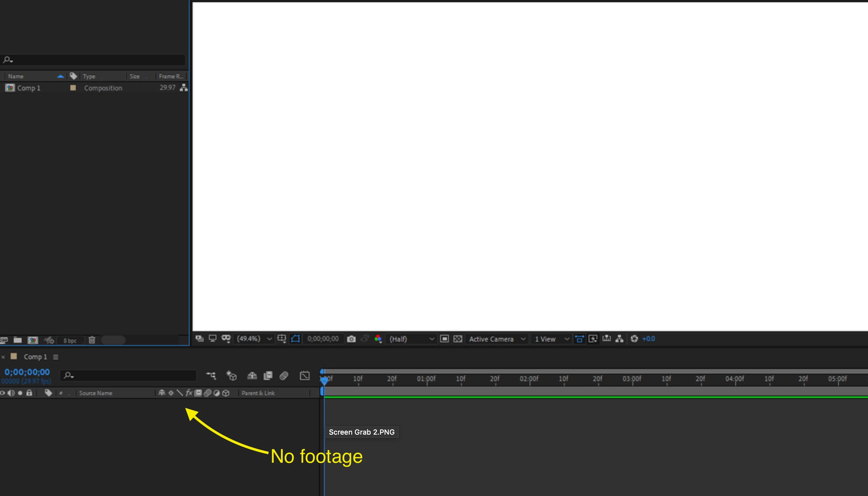Viewport: 868px width, 496px height.
Task: Open the show channel and color management icon
Action: click(378, 339)
